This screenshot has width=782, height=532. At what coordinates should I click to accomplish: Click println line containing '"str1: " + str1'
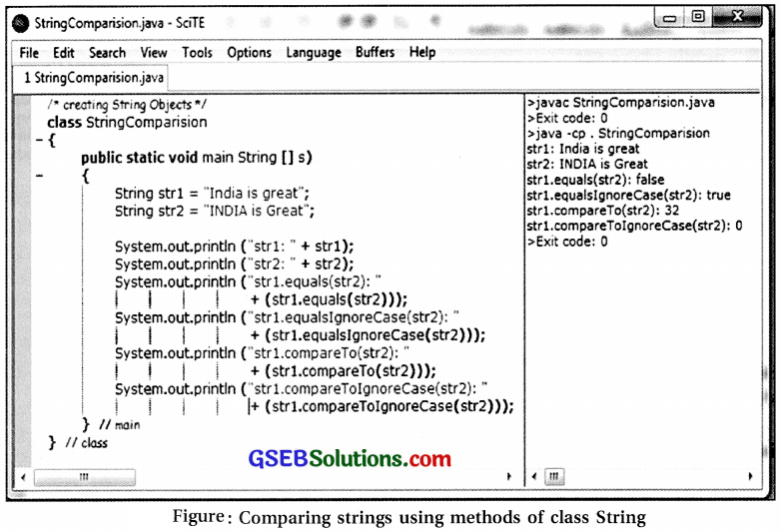tap(235, 247)
